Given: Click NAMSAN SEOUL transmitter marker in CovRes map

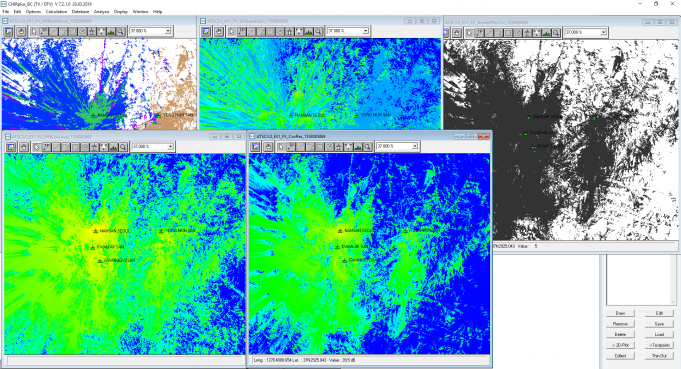Looking at the screenshot, I should (340, 231).
